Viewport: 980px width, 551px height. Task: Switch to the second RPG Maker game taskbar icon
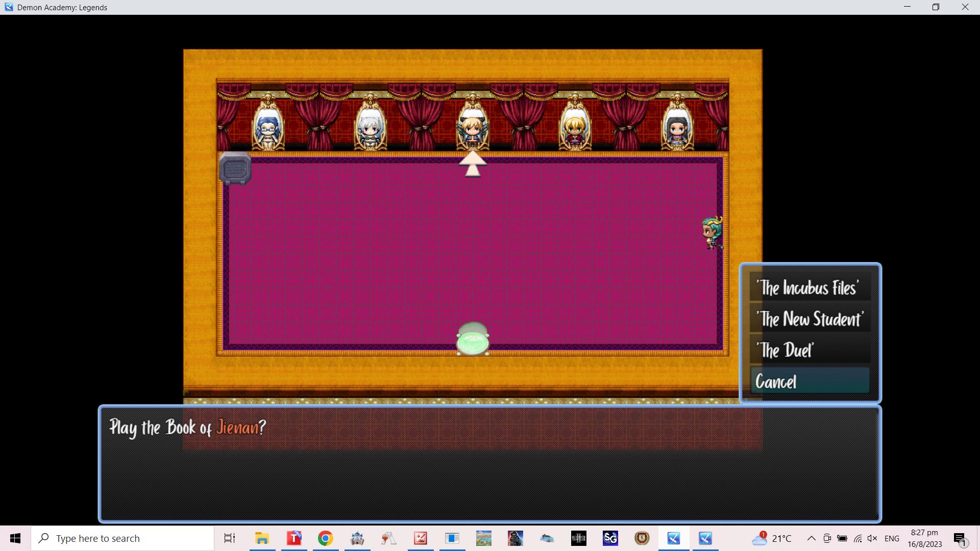point(705,538)
